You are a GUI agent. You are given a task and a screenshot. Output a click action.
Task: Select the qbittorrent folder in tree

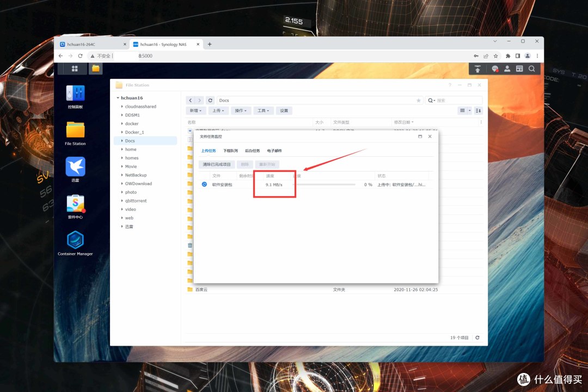(136, 201)
